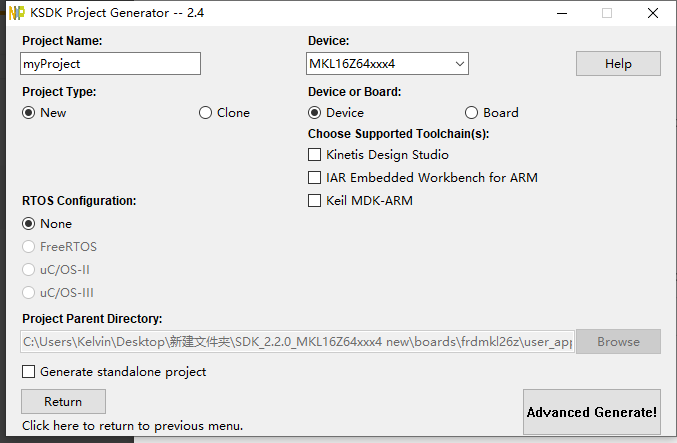This screenshot has width=677, height=443.
Task: Check IAR Embedded Workbench for ARM
Action: [x=315, y=178]
